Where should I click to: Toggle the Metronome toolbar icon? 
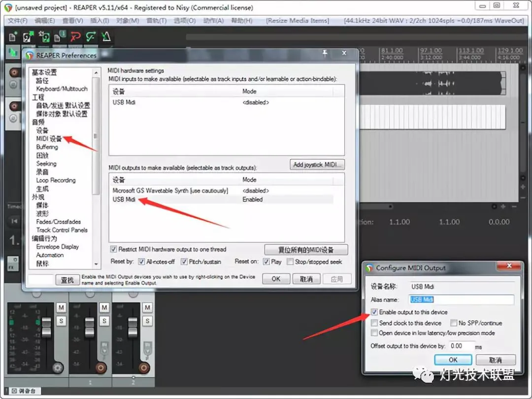[x=106, y=36]
